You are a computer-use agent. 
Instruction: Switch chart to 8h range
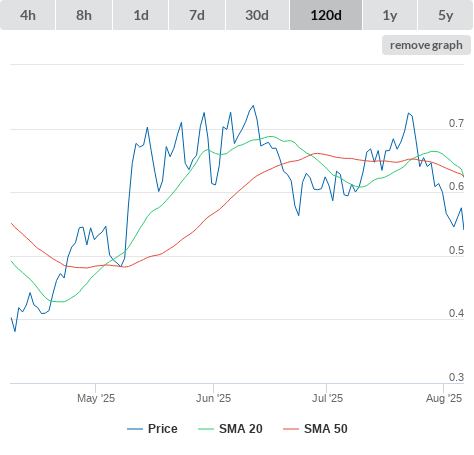[84, 15]
